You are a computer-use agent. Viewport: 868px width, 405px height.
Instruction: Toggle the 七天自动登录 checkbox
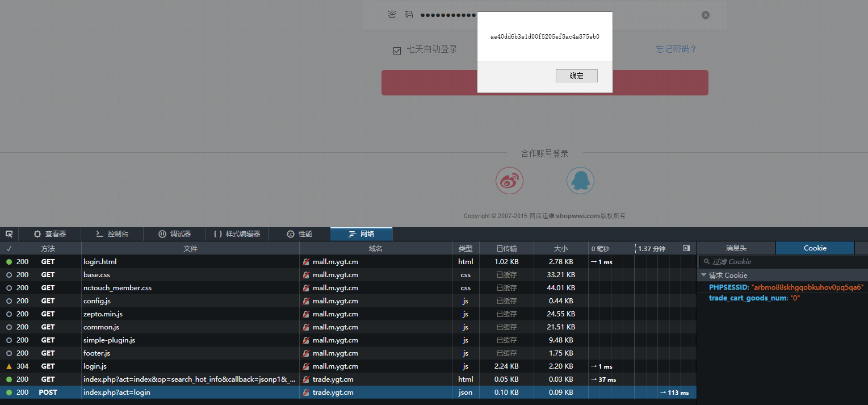397,51
